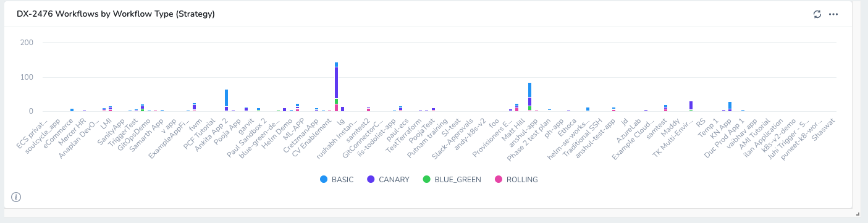Select the blue Ankita App 2 bar
Screen dimensions: 868x223
(226, 98)
